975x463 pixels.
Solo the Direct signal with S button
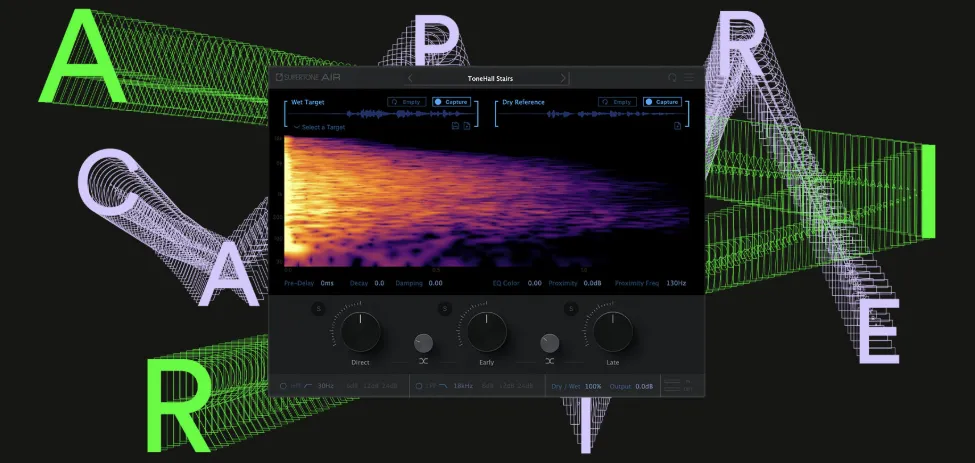[318, 309]
